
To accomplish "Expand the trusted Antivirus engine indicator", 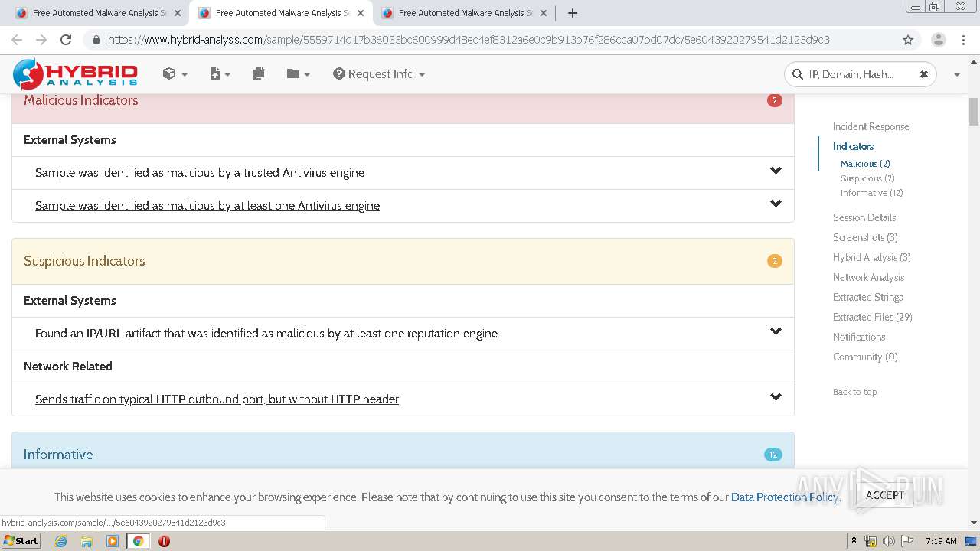I will 776,171.
